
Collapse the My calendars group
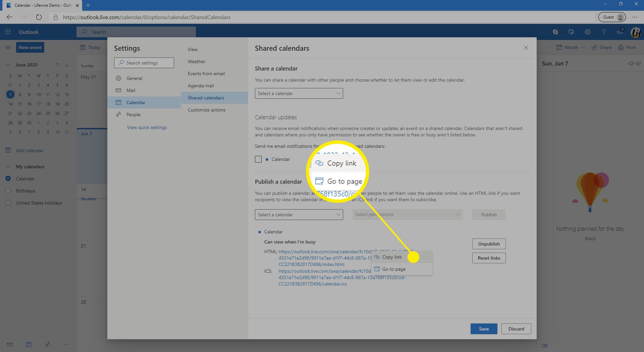click(8, 167)
